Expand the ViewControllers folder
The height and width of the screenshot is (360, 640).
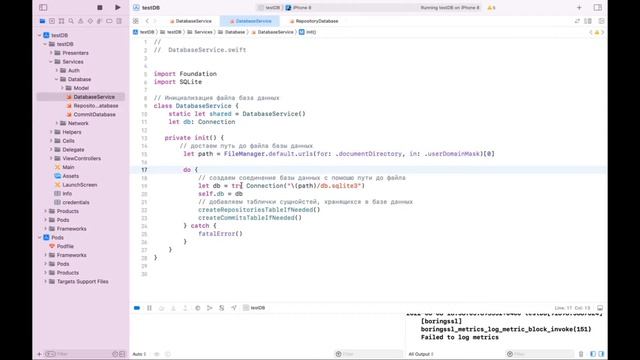coord(51,158)
